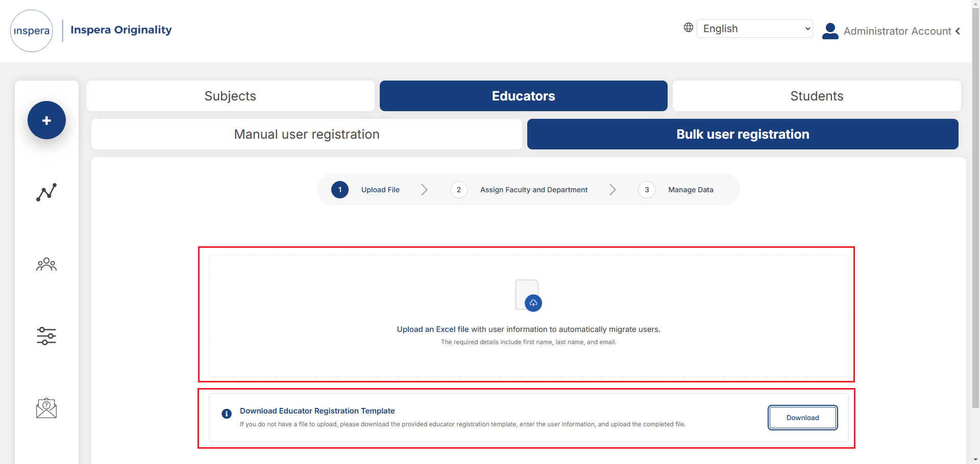Click the 'Upload File' step label
This screenshot has width=980, height=464.
click(380, 190)
